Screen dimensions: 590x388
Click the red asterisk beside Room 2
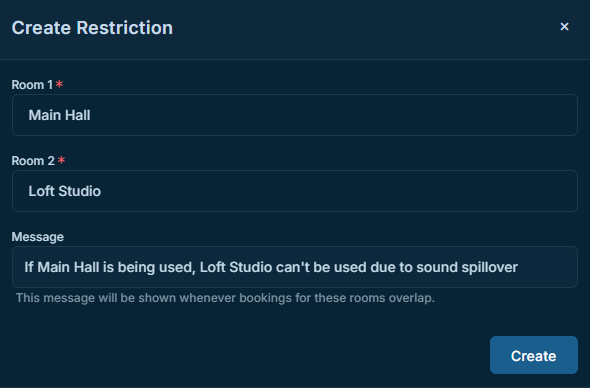[x=61, y=160]
